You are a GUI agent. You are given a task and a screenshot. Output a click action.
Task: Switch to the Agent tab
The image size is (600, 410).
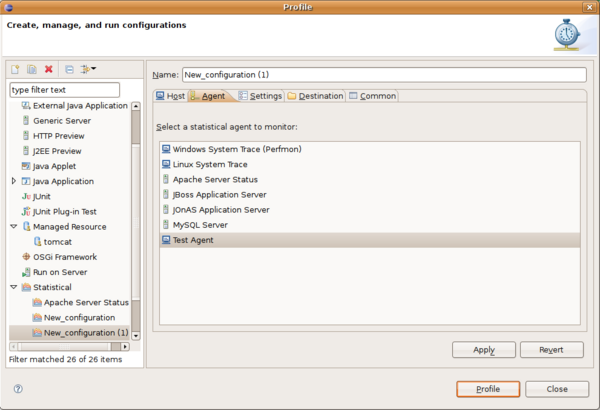[209, 96]
